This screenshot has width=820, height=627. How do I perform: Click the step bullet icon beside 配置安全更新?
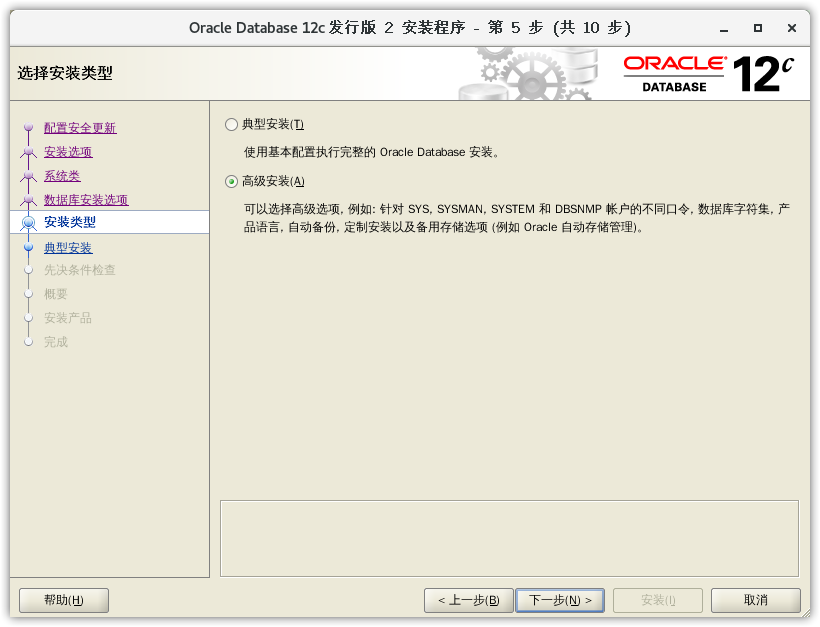[x=28, y=128]
